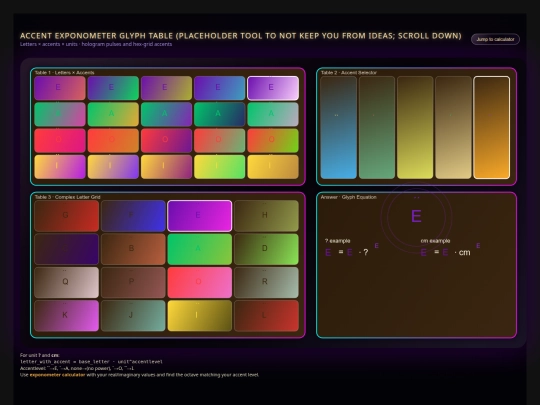Viewport: 540px width, 405px height.
Task: Choose the blue accent column in Table 2
Action: [x=339, y=127]
